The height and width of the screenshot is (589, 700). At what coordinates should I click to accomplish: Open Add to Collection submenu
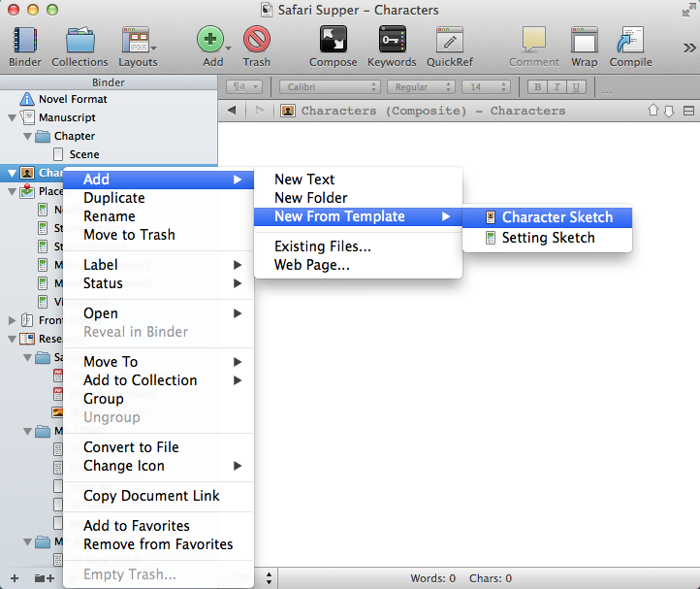click(158, 380)
